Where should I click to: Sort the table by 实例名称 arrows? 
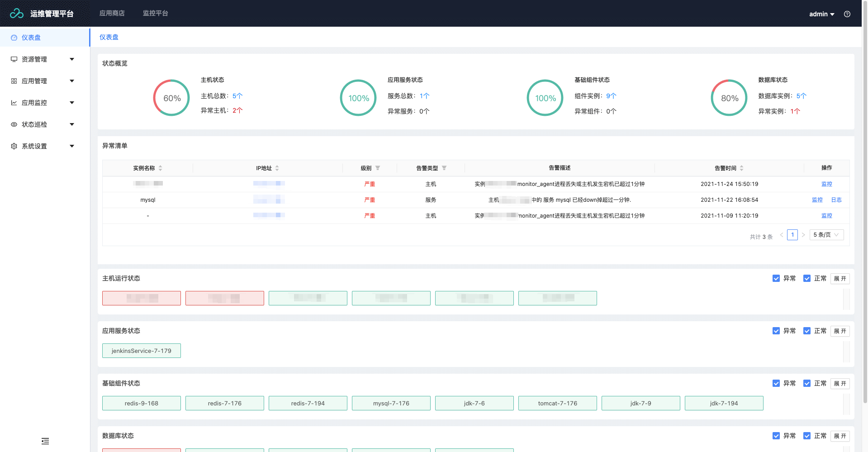coord(160,168)
